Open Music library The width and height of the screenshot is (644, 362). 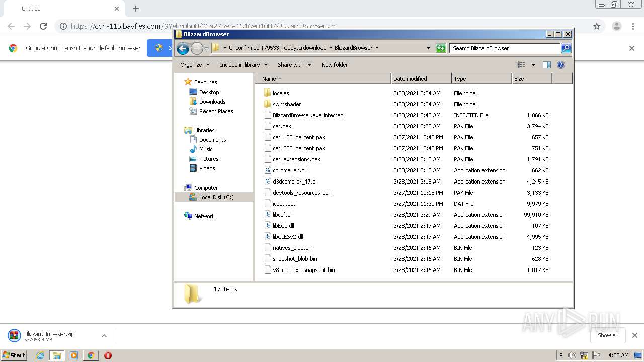click(205, 149)
